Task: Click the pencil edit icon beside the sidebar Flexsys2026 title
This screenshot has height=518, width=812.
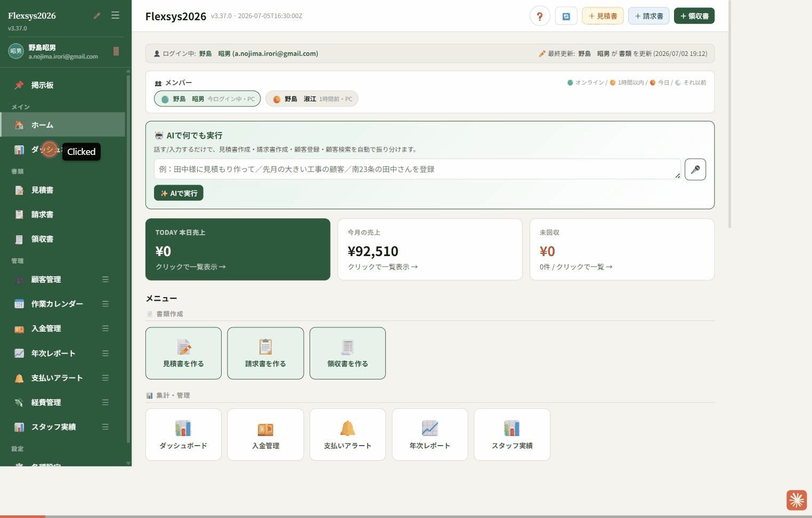Action: (x=97, y=15)
